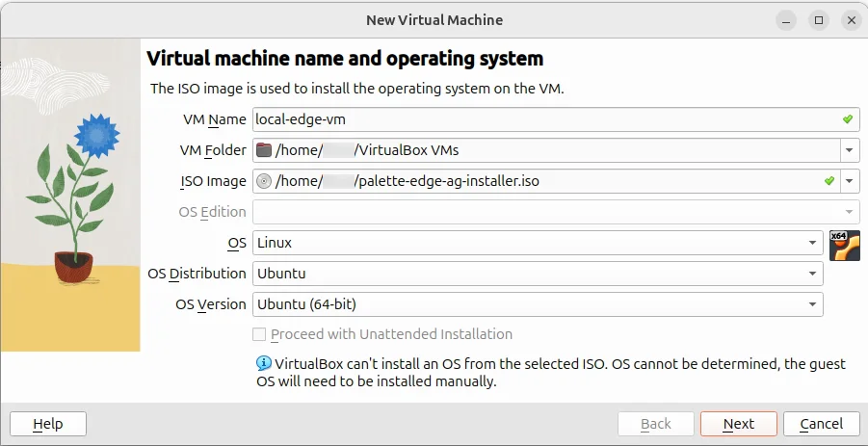
Task: Maximize the New Virtual Machine window
Action: click(819, 20)
